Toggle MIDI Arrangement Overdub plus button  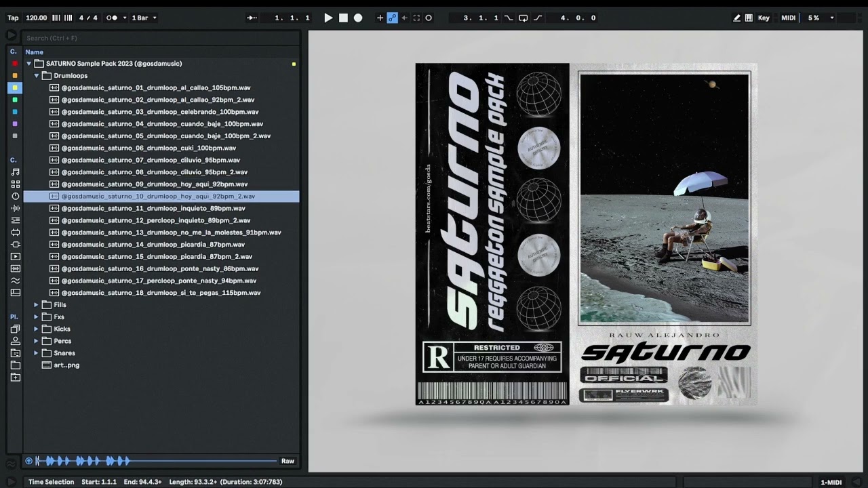(x=380, y=18)
